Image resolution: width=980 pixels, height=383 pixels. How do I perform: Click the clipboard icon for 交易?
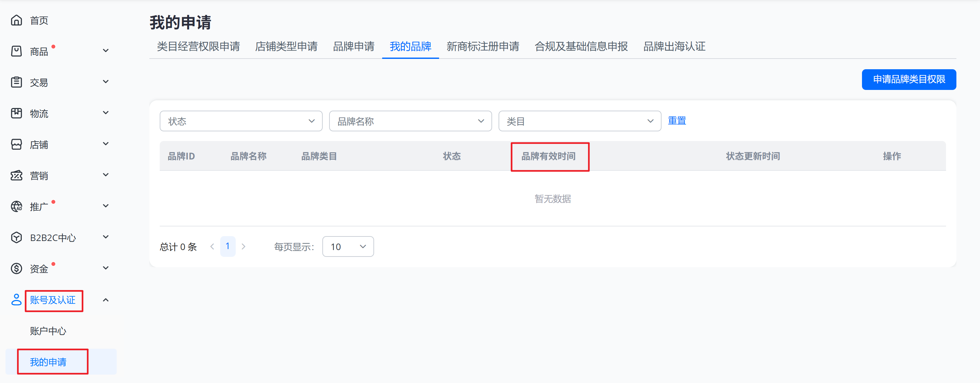(16, 82)
